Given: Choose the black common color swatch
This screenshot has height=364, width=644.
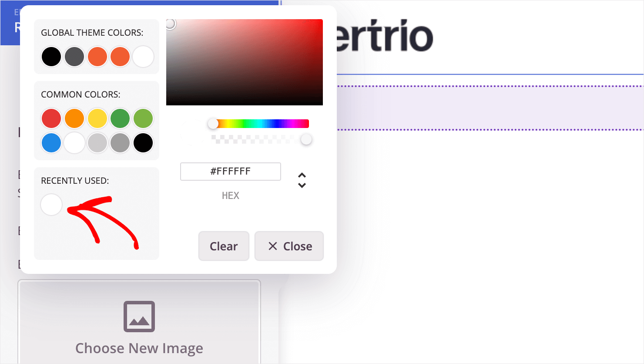Looking at the screenshot, I should (x=143, y=143).
